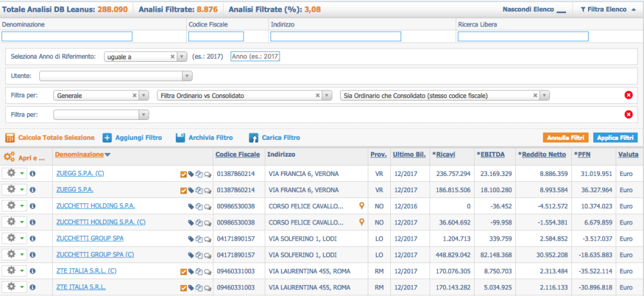Screen dimensions: 644x296
Task: Clear the 'uguale a' selection with its x
Action: [x=173, y=57]
